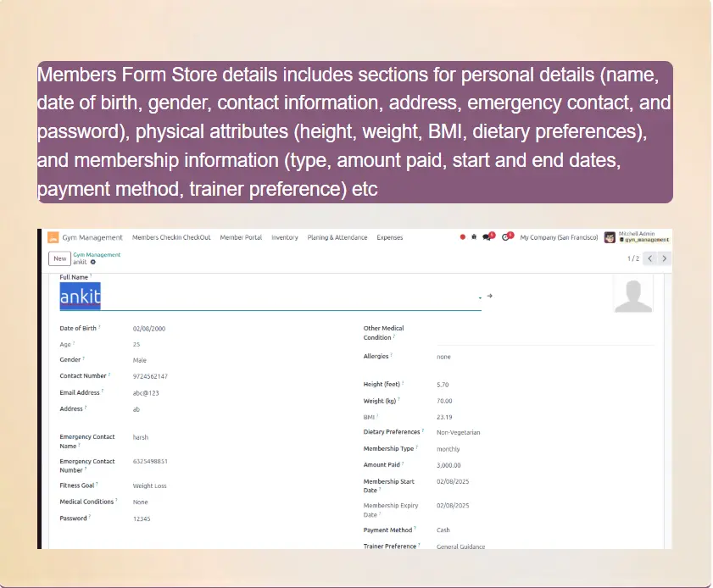
Task: Click the Gym Management app logo icon
Action: (x=53, y=238)
